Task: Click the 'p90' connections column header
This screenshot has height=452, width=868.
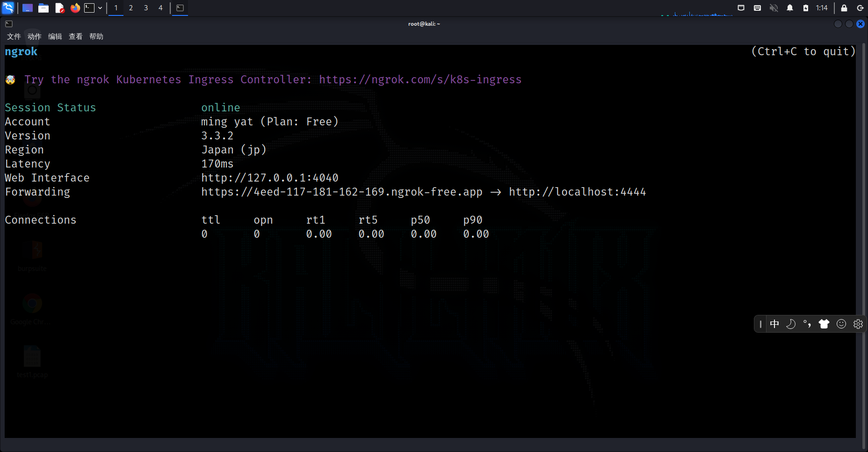Action: point(473,220)
